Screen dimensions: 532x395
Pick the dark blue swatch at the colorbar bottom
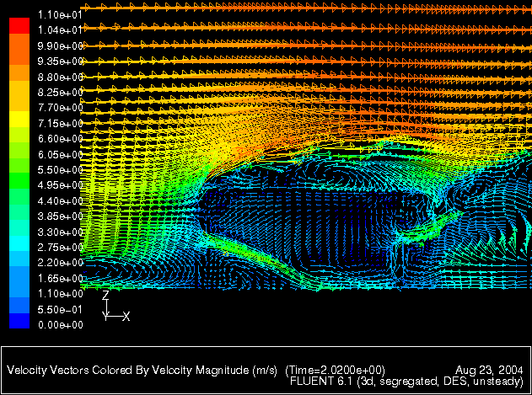pos(19,320)
